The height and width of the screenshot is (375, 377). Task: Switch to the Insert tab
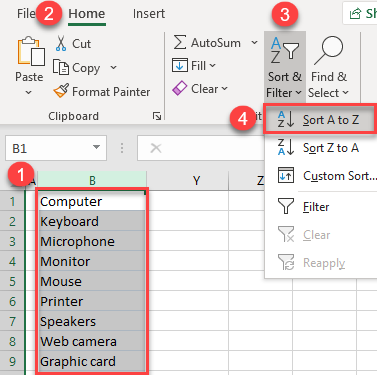(x=149, y=14)
